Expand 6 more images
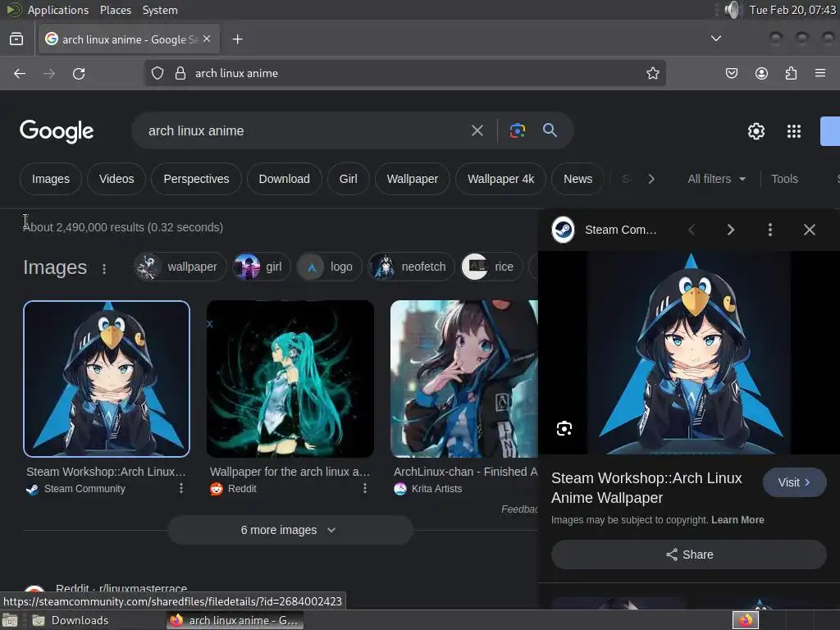This screenshot has height=630, width=840. [x=290, y=530]
